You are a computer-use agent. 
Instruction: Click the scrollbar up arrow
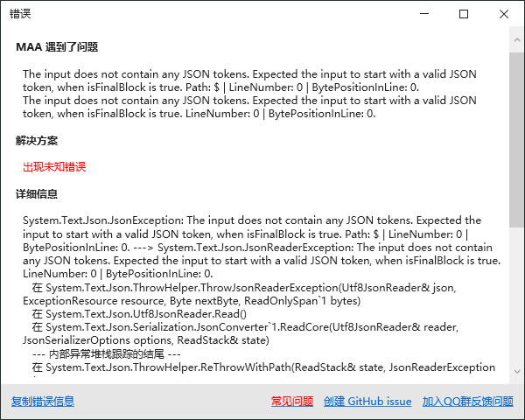coord(516,40)
